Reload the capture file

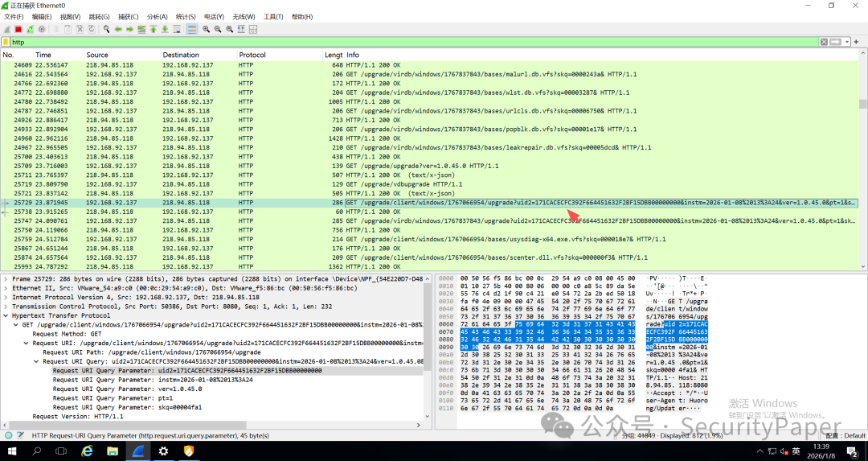click(92, 29)
